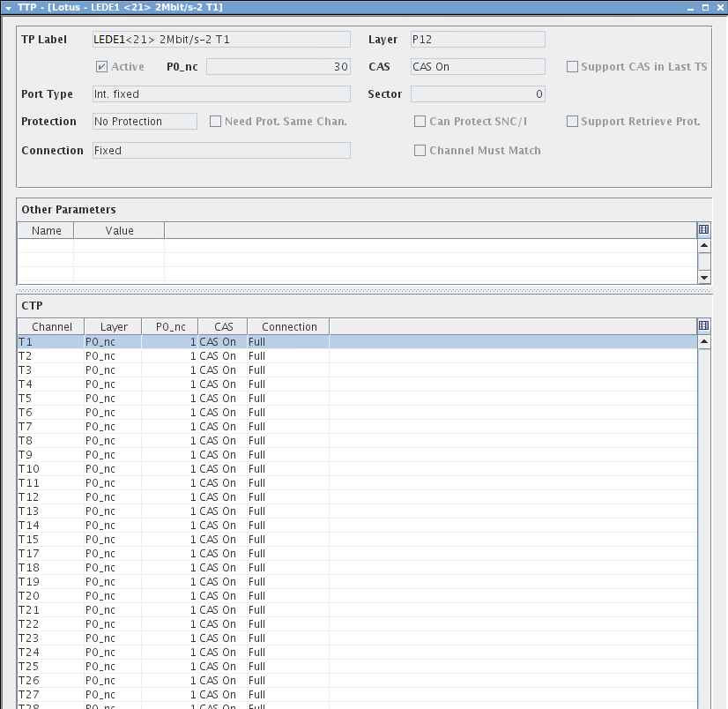
Task: Select channel T1 row in CTP table
Action: 176,341
